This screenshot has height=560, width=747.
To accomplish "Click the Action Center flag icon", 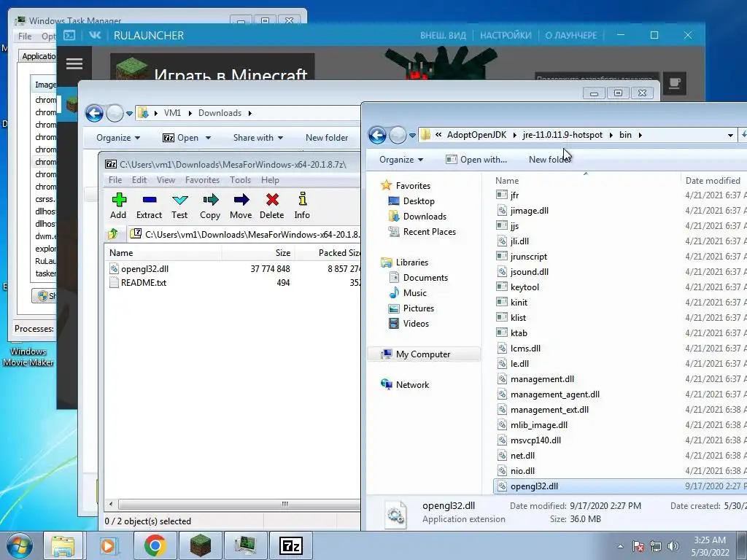I will point(638,546).
